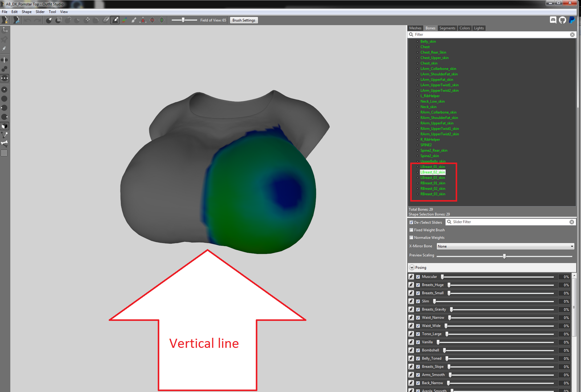Open the GitHub link icon
581x392 pixels.
point(562,20)
